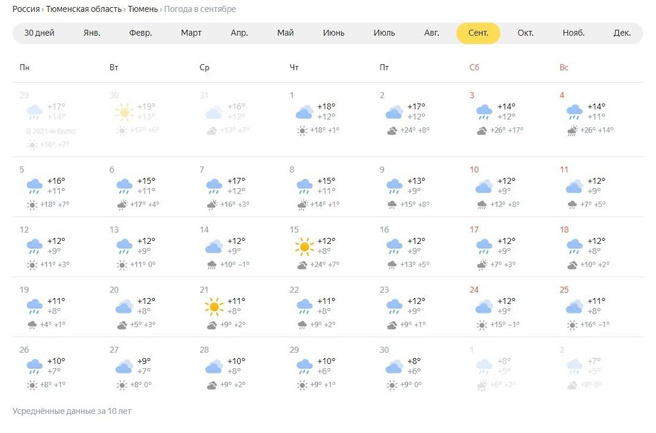
Task: Click the weather icon for September 11
Action: pyautogui.click(x=574, y=187)
